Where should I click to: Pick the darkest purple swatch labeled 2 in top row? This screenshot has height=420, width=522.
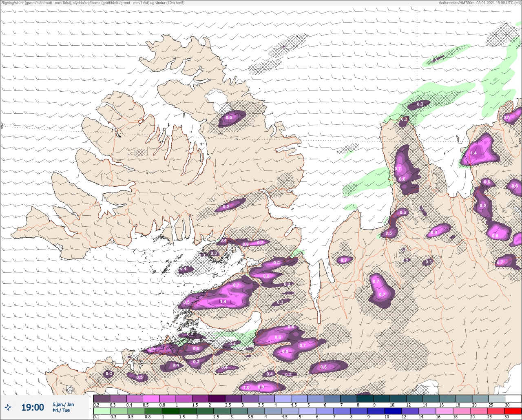pyautogui.click(x=217, y=398)
